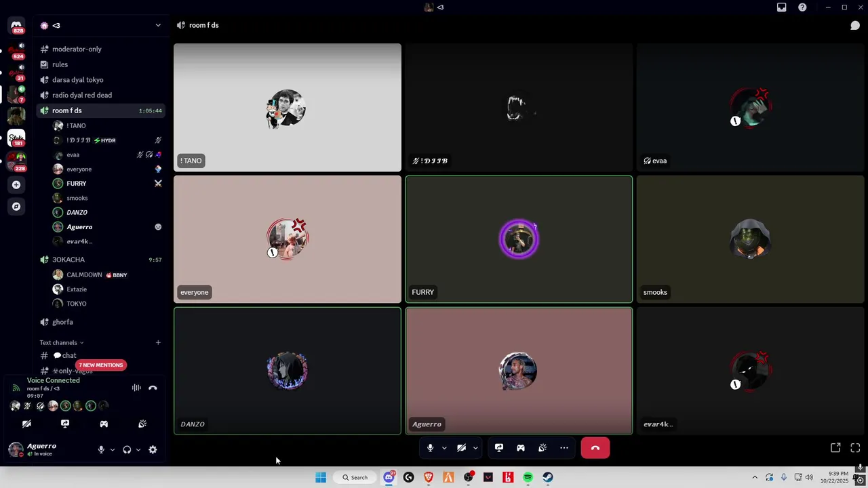Turn on camera in sidebar voice panel
This screenshot has width=868, height=488.
click(x=26, y=424)
